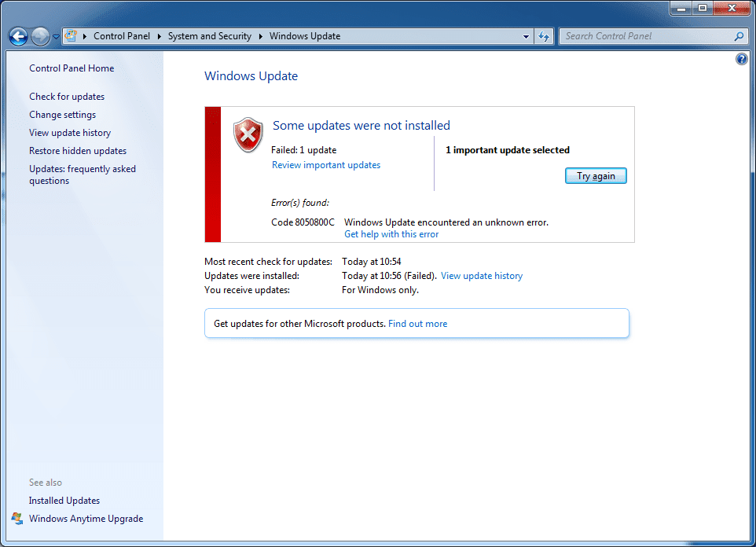Click the red error shield icon

[x=248, y=135]
